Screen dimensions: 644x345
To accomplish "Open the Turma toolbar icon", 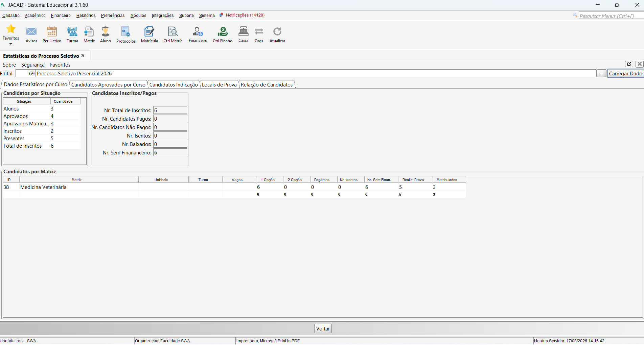I will 72,32.
